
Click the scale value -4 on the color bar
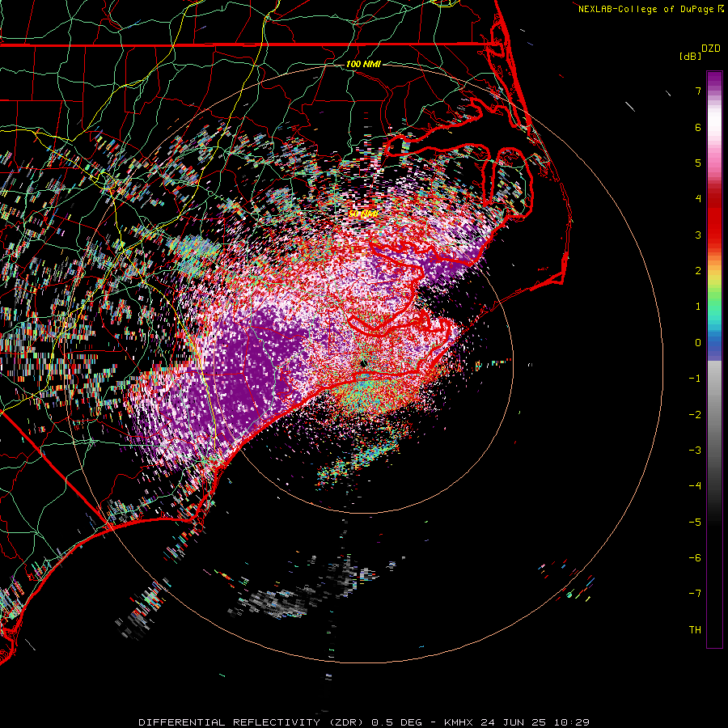click(x=695, y=486)
